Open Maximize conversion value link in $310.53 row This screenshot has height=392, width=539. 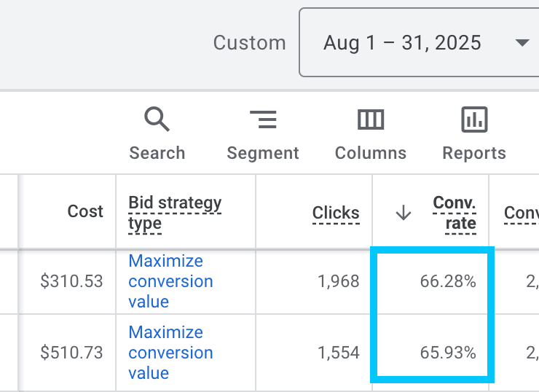click(x=170, y=281)
